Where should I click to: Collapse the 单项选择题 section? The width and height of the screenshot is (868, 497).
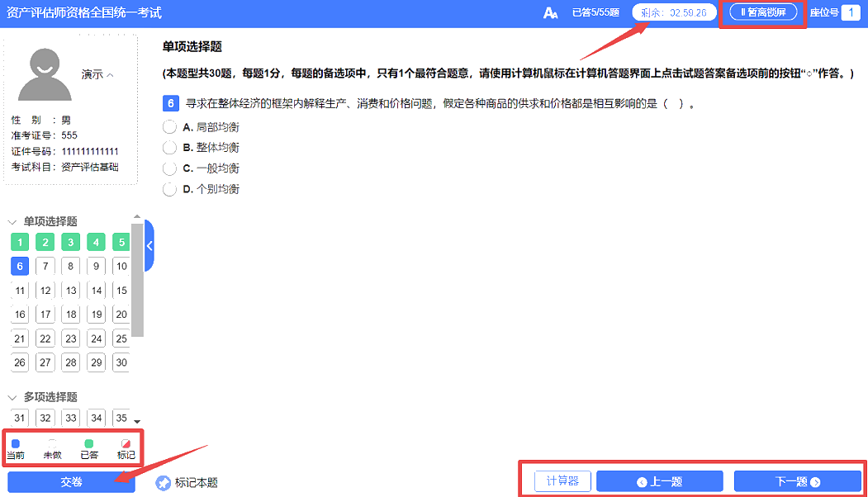click(x=12, y=222)
